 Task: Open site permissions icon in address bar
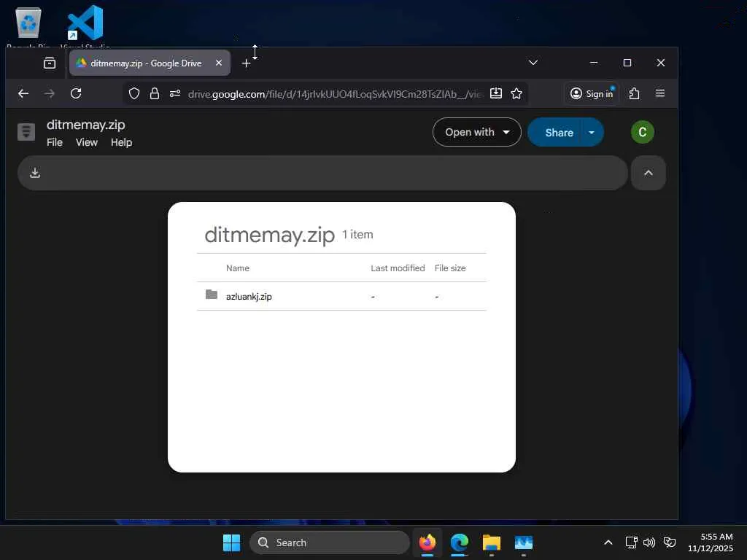(175, 93)
